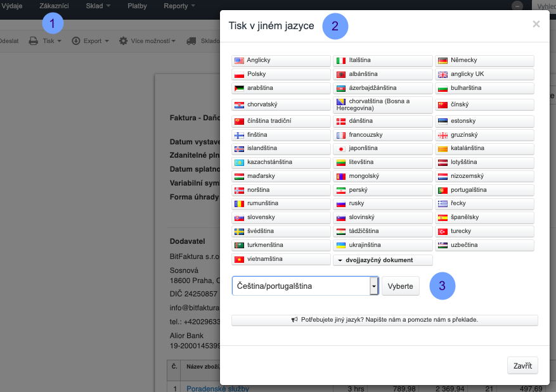
Task: Click 'Potřebujete jiný jazyk?' translation help bar
Action: coord(384,320)
